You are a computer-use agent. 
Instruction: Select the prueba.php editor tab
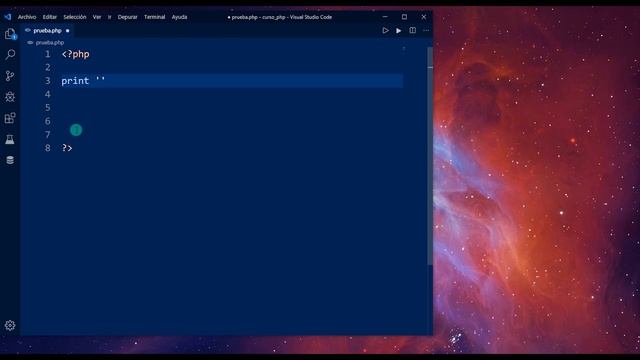tap(47, 31)
